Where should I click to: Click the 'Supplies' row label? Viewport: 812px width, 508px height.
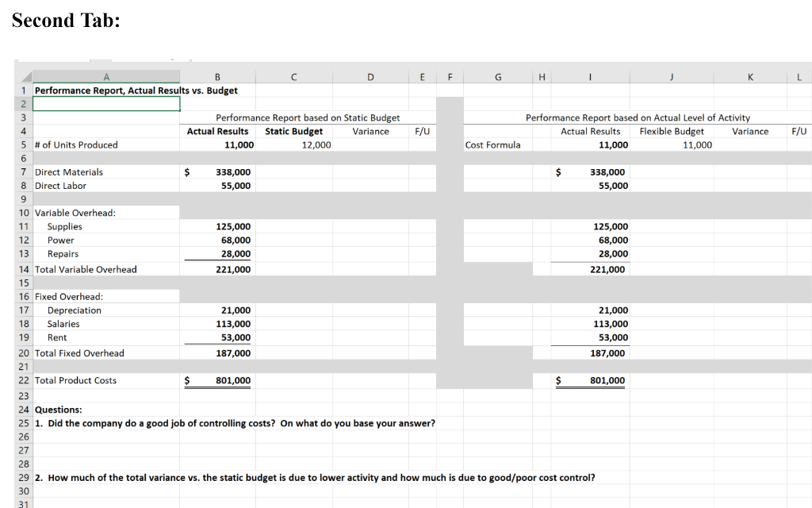coord(65,226)
